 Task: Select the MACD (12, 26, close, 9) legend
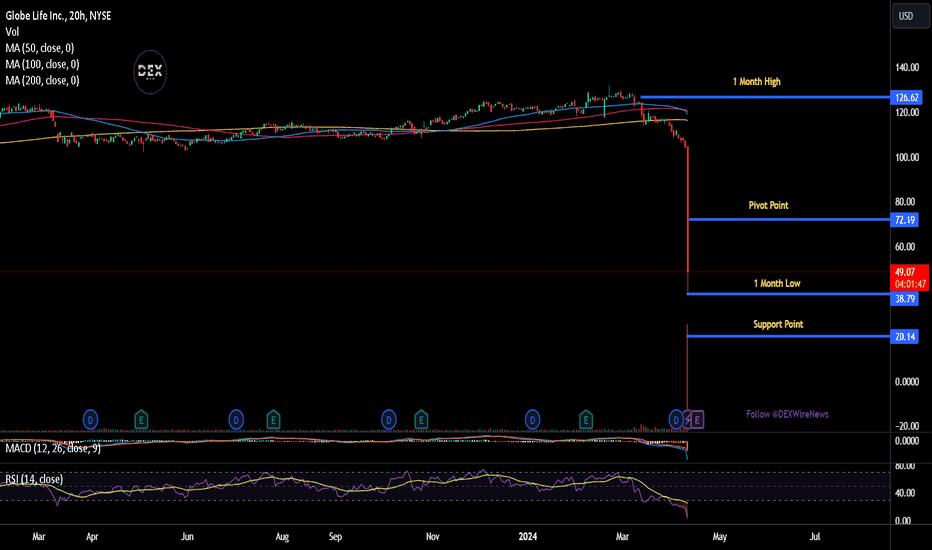(x=53, y=448)
